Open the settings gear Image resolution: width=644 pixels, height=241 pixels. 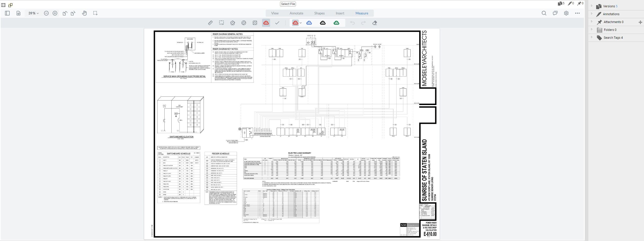coord(566,13)
